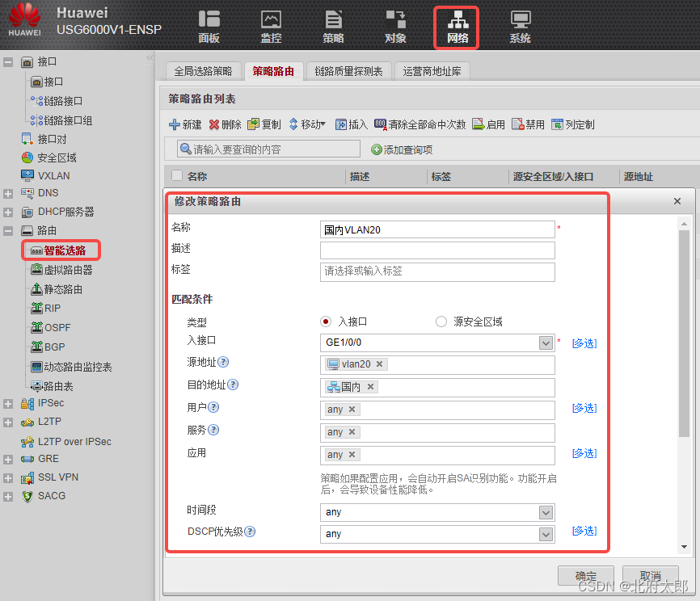
Task: Switch to the 链路质量探测表 tab
Action: point(348,71)
